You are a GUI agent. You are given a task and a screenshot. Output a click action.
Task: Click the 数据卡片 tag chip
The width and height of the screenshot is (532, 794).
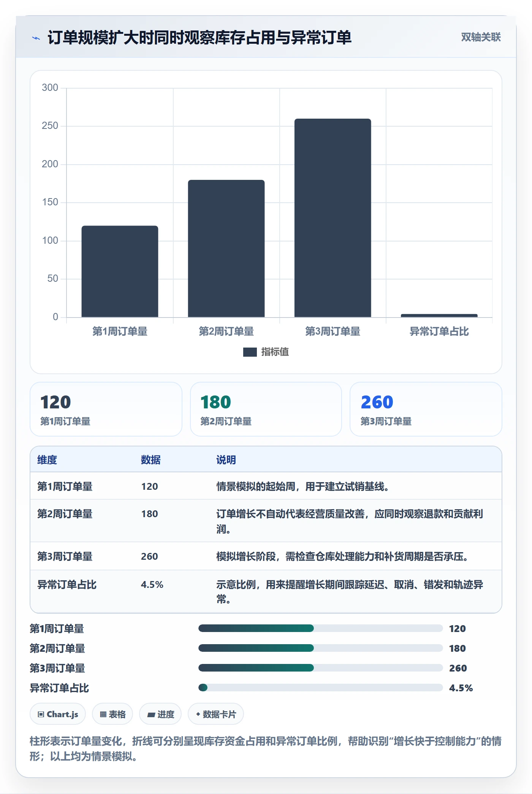click(216, 714)
